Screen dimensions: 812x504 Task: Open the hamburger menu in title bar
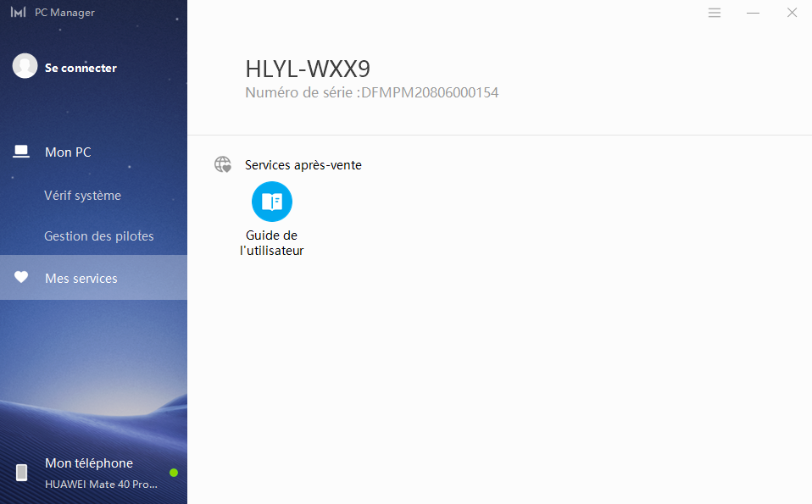(x=715, y=13)
